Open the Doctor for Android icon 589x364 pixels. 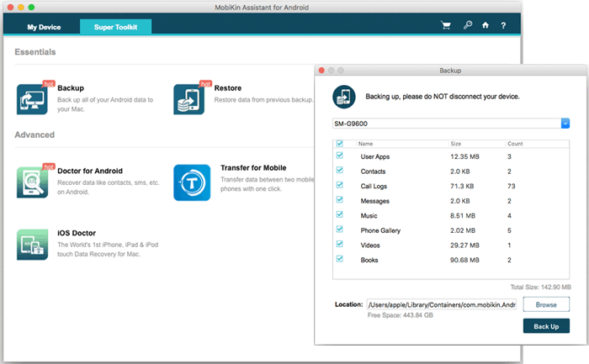[32, 182]
